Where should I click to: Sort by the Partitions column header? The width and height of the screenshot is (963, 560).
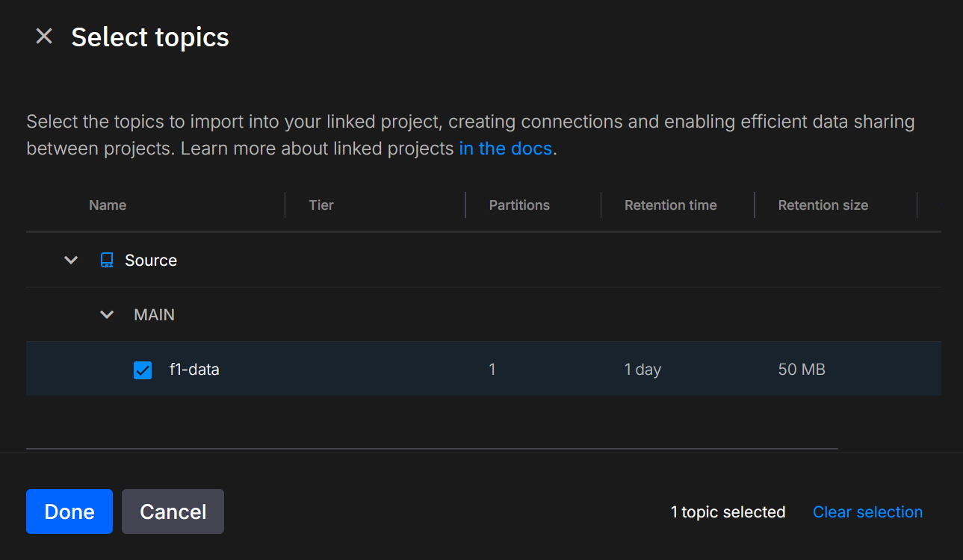(x=519, y=205)
